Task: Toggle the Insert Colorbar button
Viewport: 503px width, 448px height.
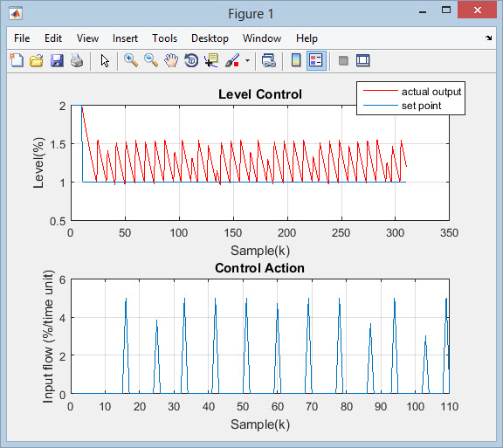Action: click(x=296, y=60)
